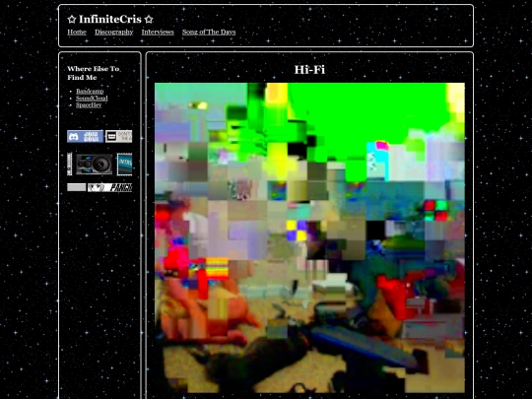
Task: Click the narrow vertical gray badge
Action: pyautogui.click(x=70, y=165)
